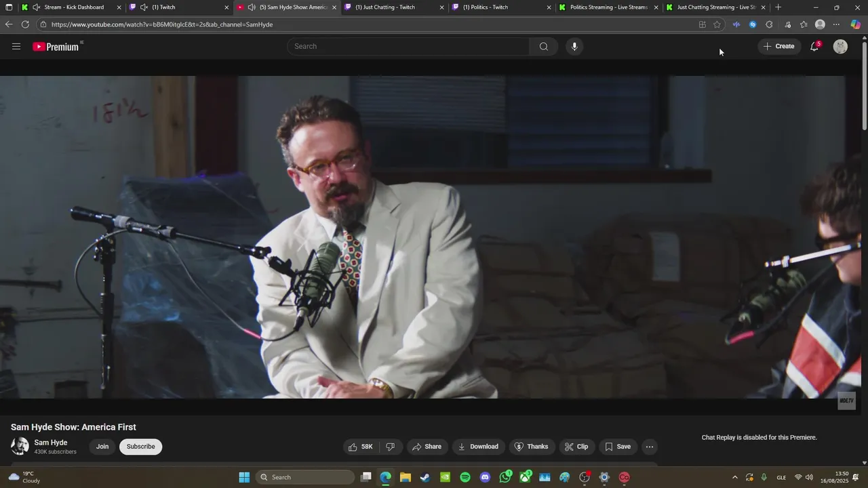Click the video title Sam Hyde Show: America First
This screenshot has width=868, height=488.
pos(73,427)
